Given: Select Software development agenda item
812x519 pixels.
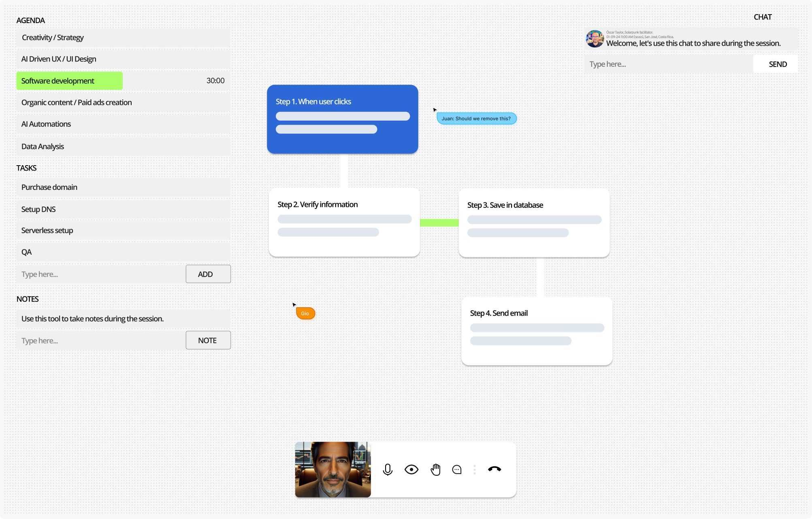Looking at the screenshot, I should point(70,81).
